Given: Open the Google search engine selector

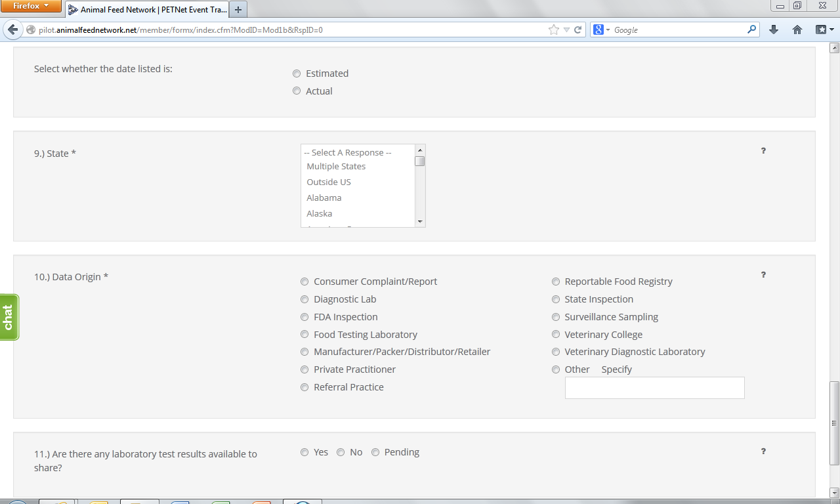Looking at the screenshot, I should [601, 30].
